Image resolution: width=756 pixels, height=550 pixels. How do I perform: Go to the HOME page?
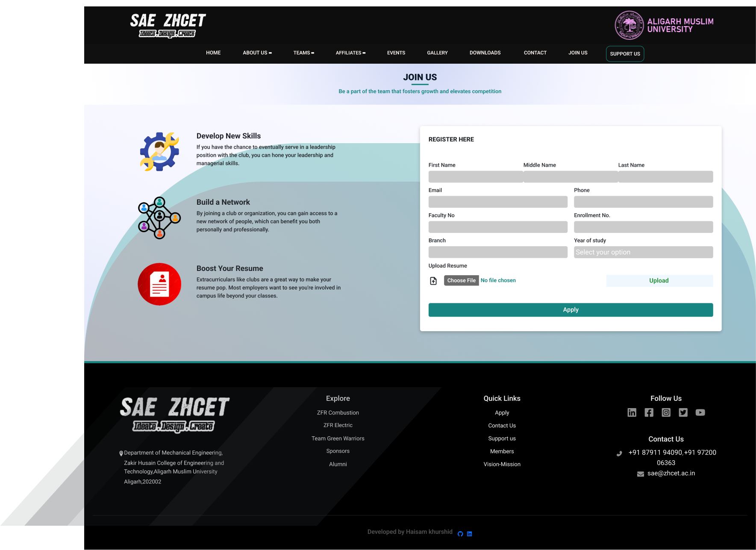coord(213,53)
